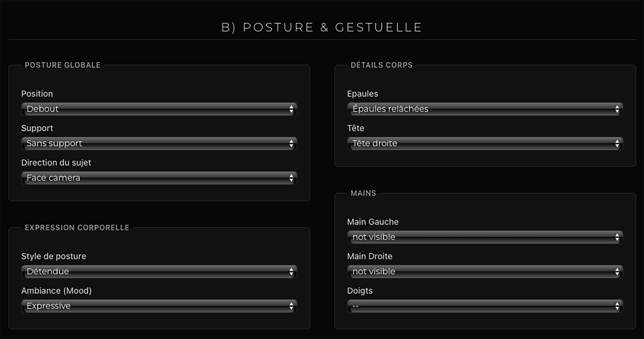Click the Mains section heading

363,193
